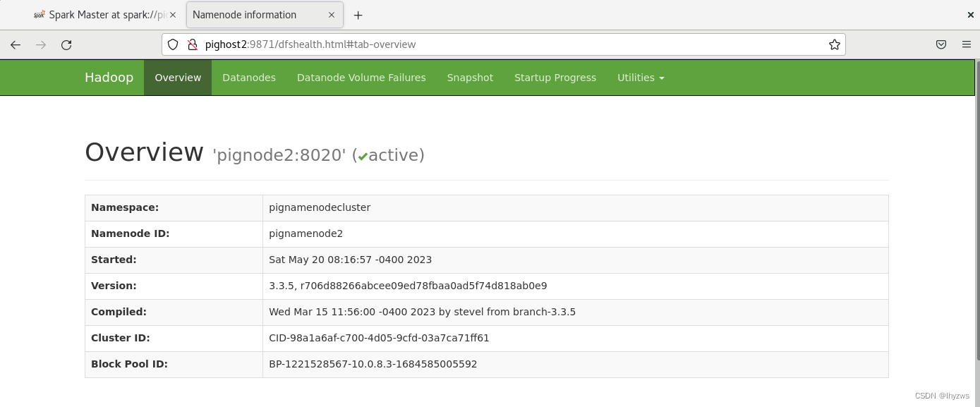This screenshot has height=407, width=980.
Task: Open the Datanodes nav tab
Action: [x=249, y=78]
